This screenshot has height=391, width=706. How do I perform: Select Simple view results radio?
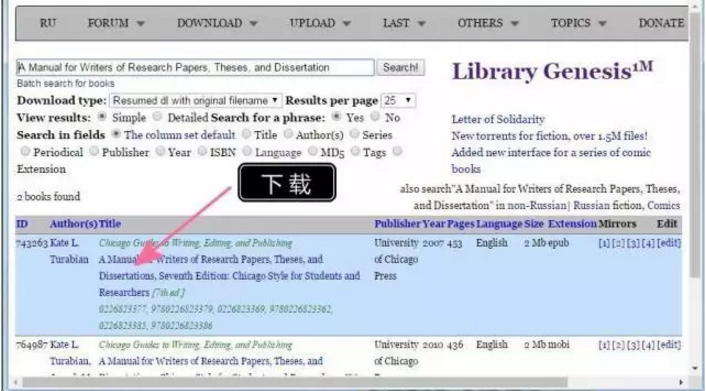click(102, 117)
